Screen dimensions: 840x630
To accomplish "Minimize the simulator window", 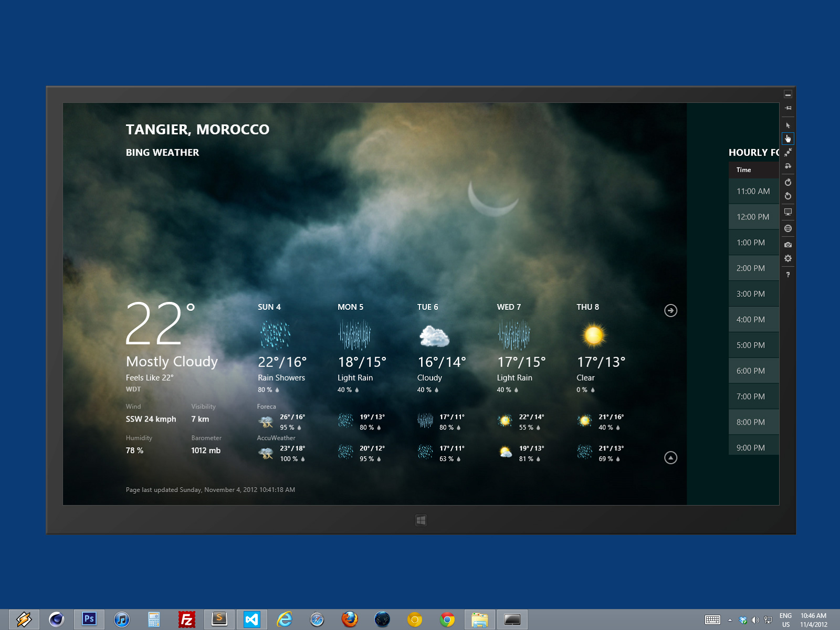I will click(x=788, y=94).
